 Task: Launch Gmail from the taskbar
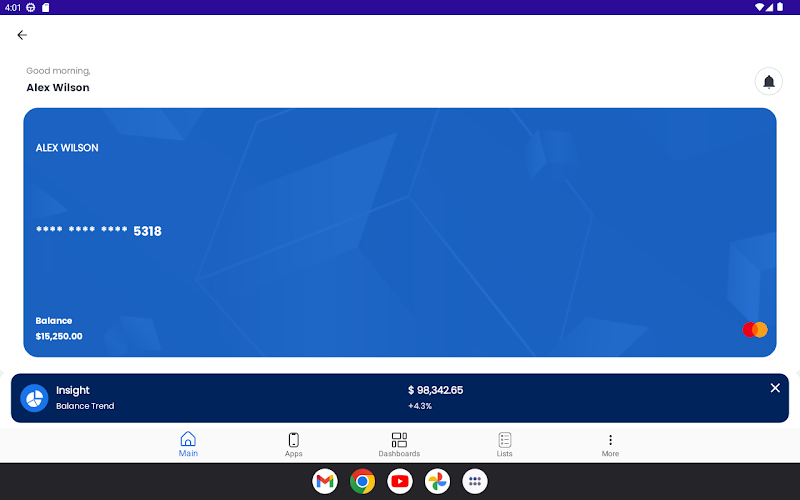pos(324,481)
